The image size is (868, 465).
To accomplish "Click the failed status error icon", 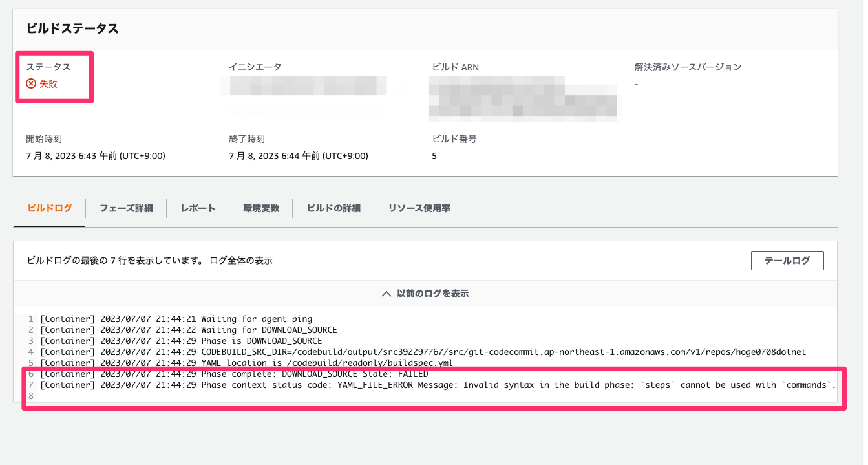I will pos(31,83).
